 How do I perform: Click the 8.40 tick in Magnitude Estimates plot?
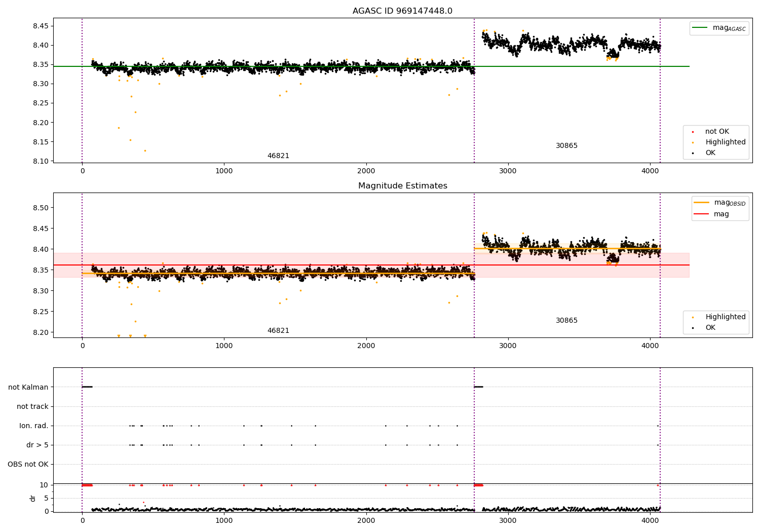click(x=41, y=249)
